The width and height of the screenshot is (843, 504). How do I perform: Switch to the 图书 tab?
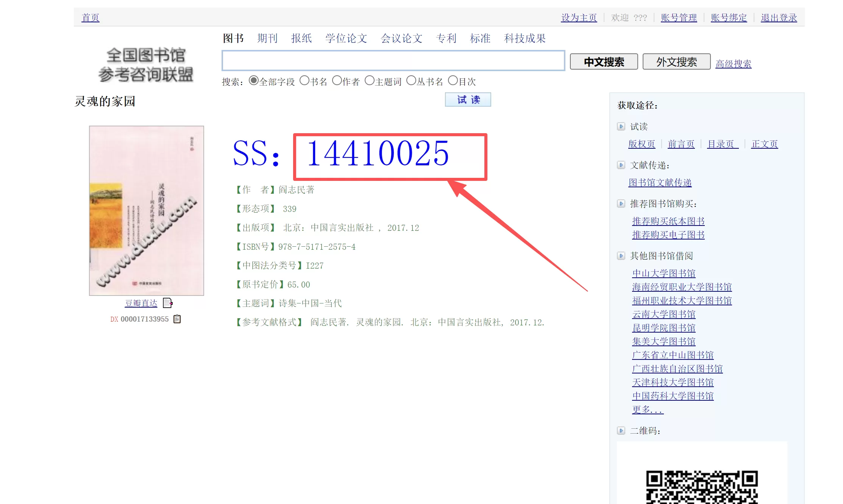[x=233, y=38]
